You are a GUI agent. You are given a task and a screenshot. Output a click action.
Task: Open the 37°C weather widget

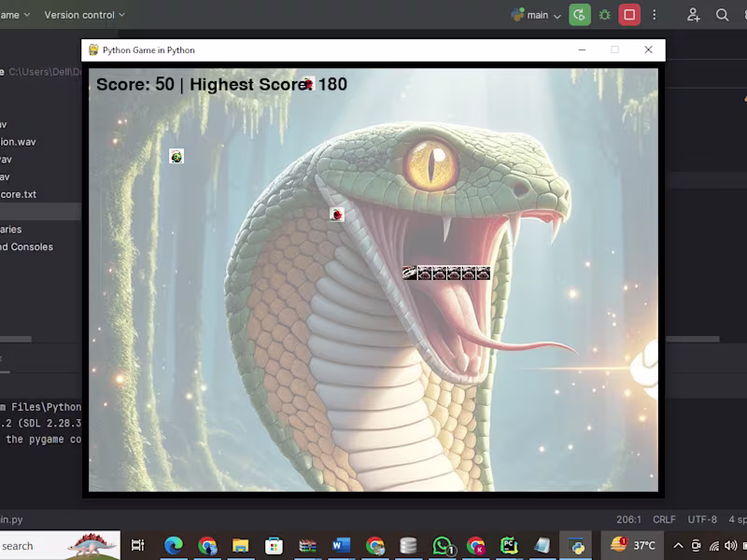(633, 545)
